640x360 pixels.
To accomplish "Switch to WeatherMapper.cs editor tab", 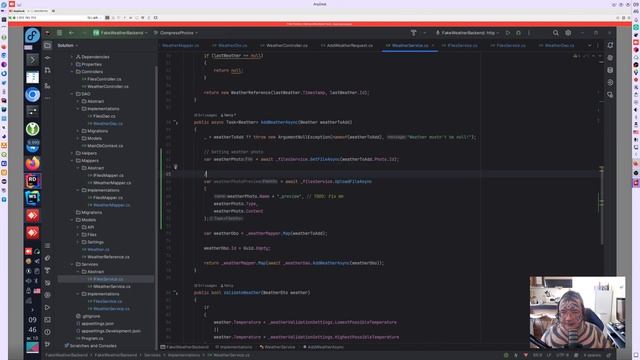I will [x=181, y=45].
